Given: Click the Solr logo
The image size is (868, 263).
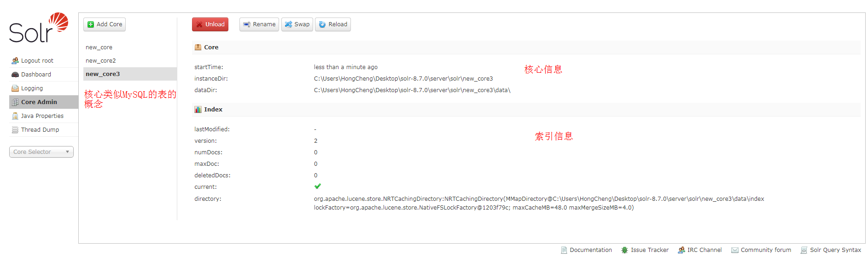Looking at the screenshot, I should 39,28.
